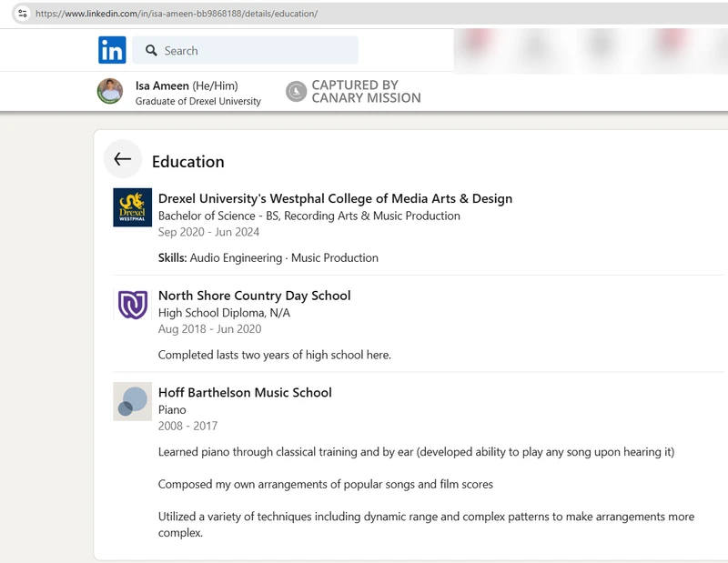Click 'High School Diploma, N/A' text

pos(224,313)
